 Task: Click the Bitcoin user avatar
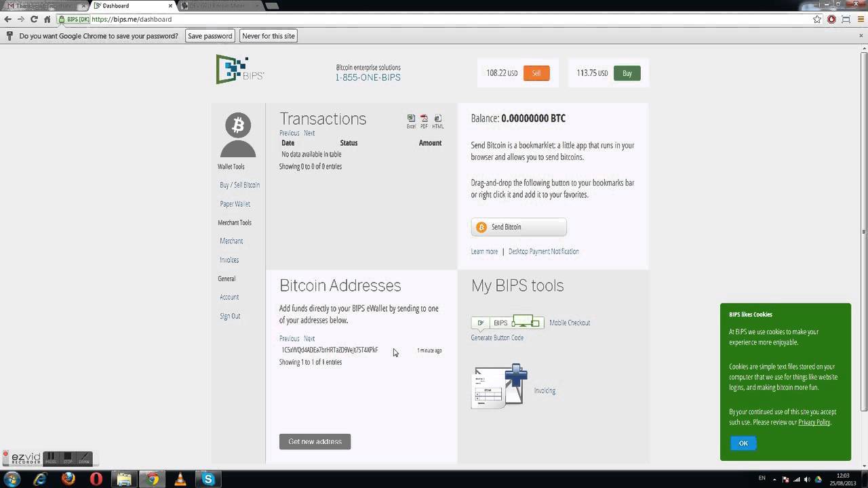click(238, 134)
